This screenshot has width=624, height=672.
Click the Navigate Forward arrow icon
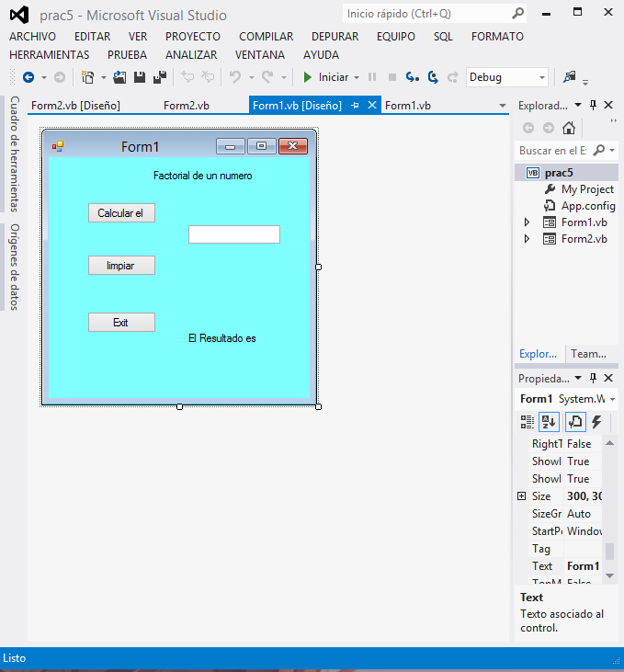tap(60, 77)
